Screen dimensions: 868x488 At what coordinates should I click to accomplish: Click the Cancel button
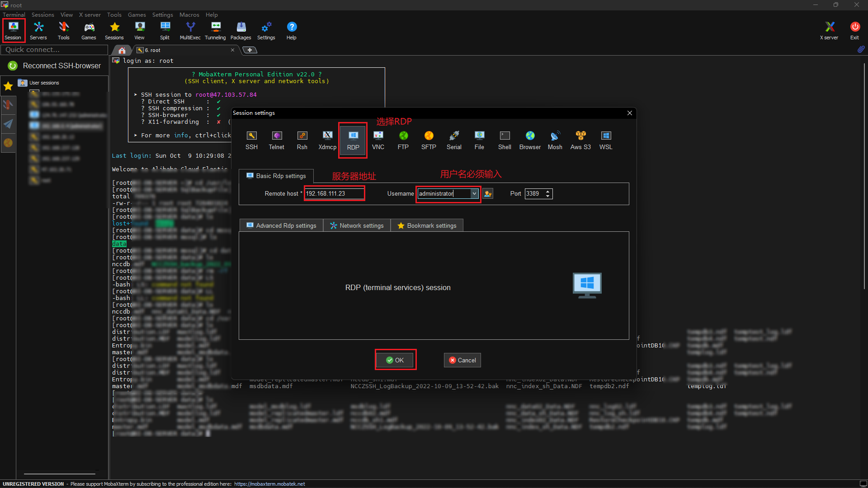[462, 360]
